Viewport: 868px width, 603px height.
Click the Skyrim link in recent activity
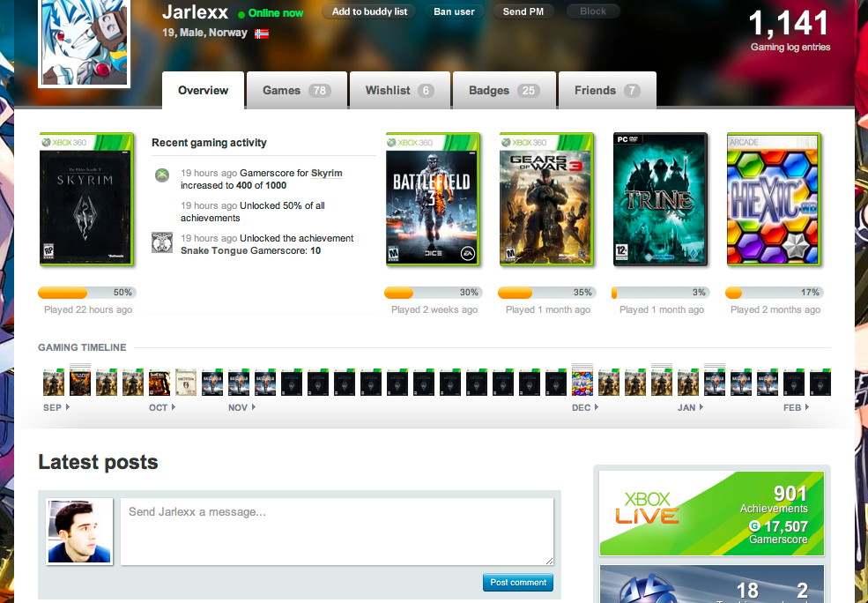(327, 174)
